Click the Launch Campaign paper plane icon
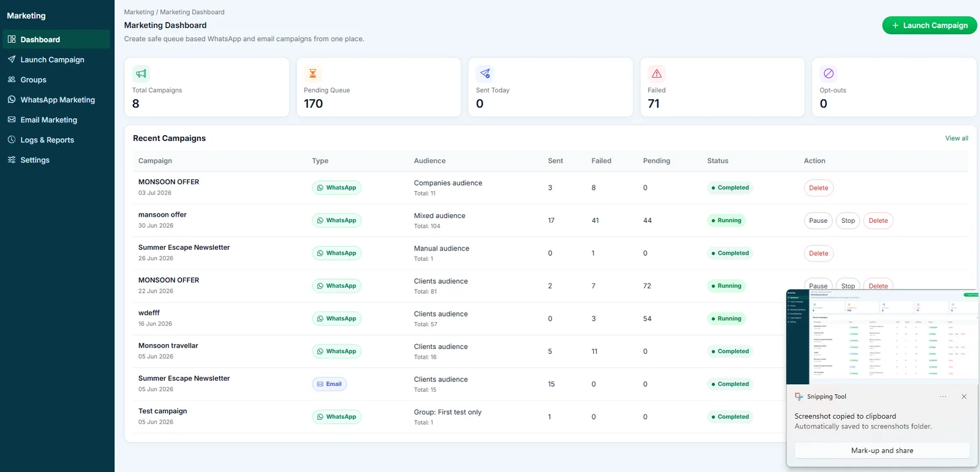This screenshot has width=980, height=472. pos(12,59)
